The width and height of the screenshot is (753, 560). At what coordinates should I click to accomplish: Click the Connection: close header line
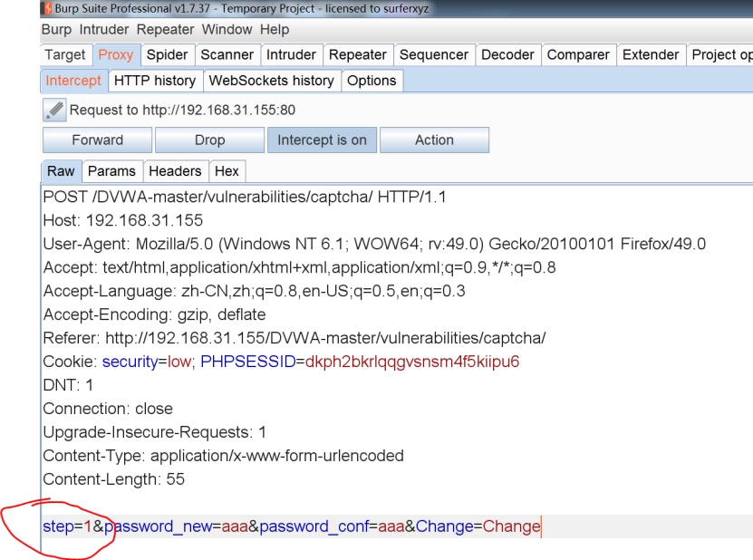[x=108, y=409]
